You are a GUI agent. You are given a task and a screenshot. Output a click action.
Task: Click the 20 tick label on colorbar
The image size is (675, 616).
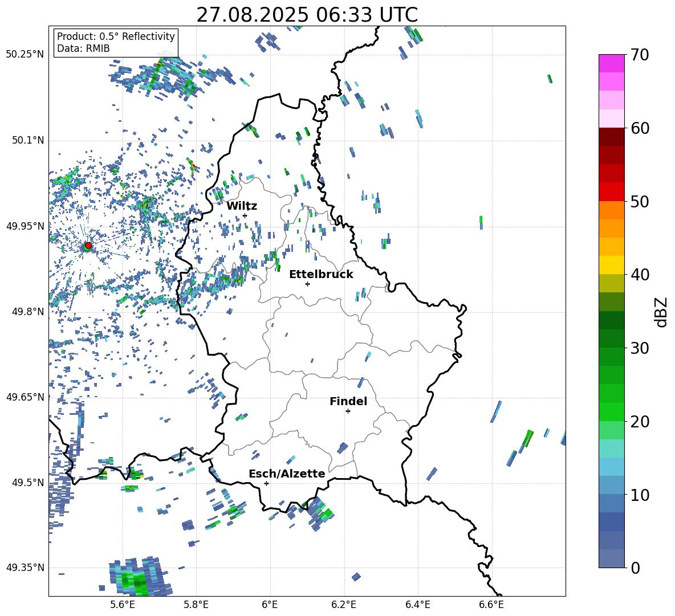tap(640, 421)
